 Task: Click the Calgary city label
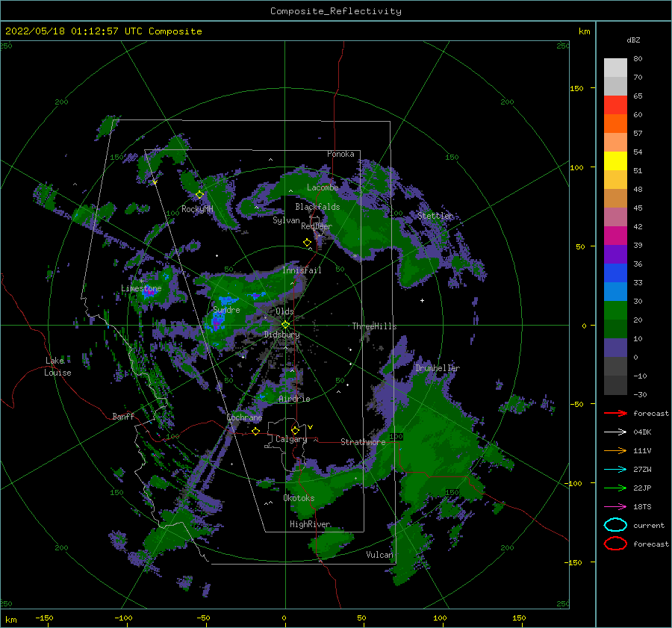point(291,439)
